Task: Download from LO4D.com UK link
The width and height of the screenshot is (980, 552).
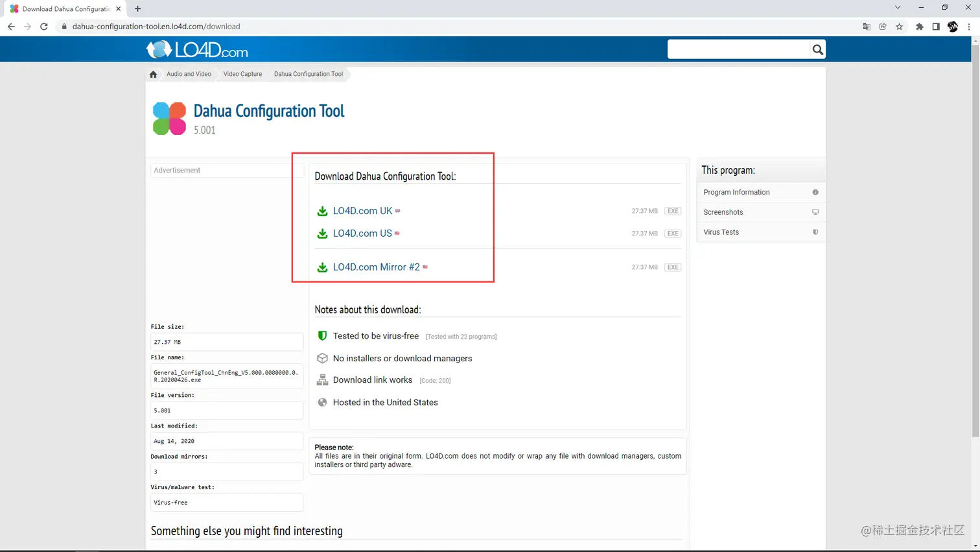Action: coord(362,211)
